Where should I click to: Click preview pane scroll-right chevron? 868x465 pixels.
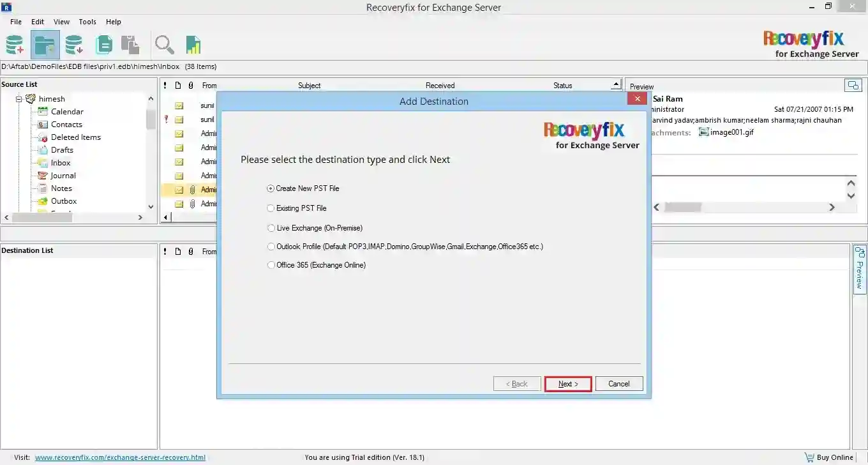832,207
